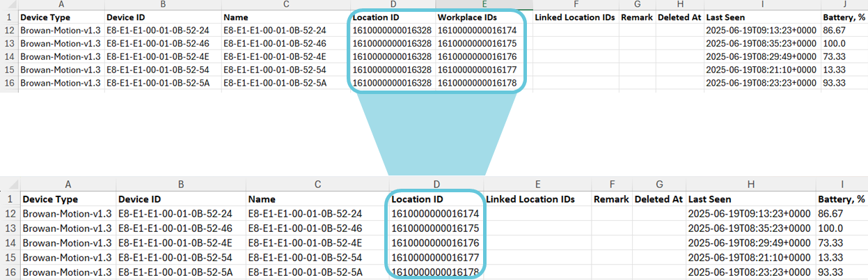Click Last Seen 2025-06-19T09:13:23+0000 in upper spreadsheet

(761, 30)
